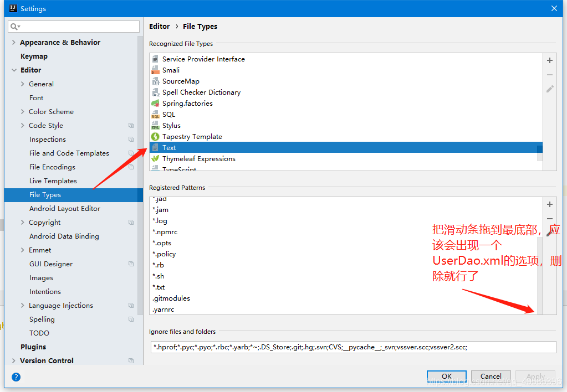Click the add registered pattern plus icon
Viewport: 567px width, 392px height.
550,204
